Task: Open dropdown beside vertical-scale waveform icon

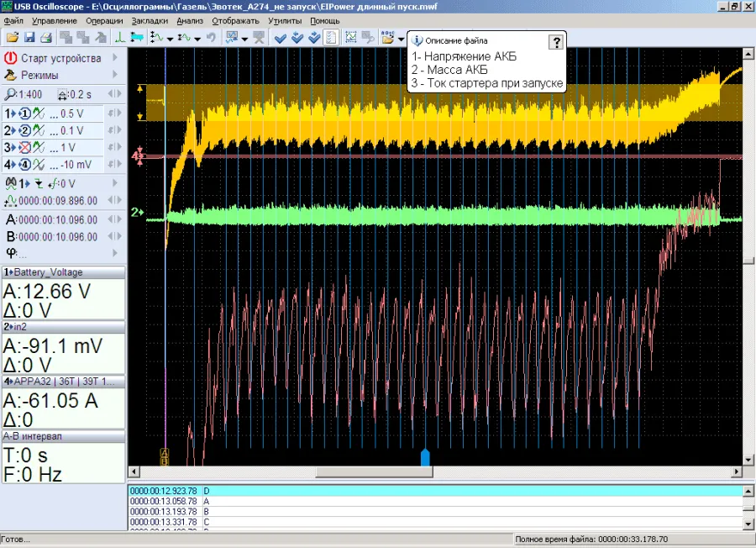Action: pyautogui.click(x=170, y=39)
